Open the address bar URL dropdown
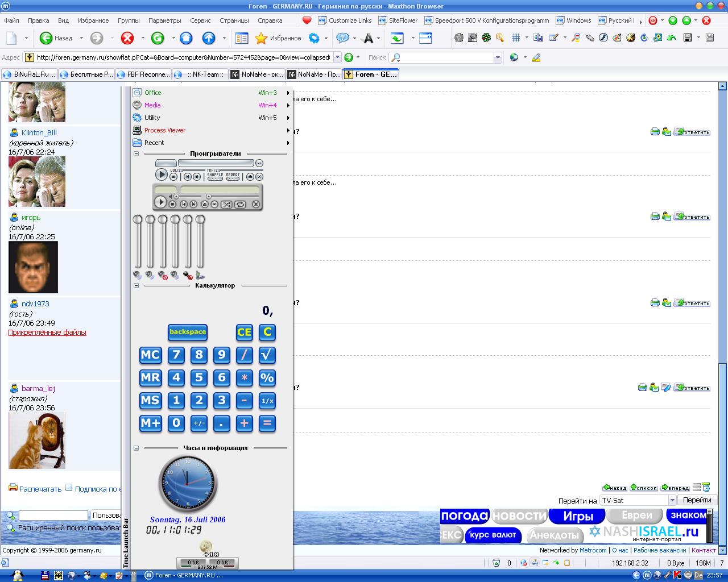 (337, 57)
